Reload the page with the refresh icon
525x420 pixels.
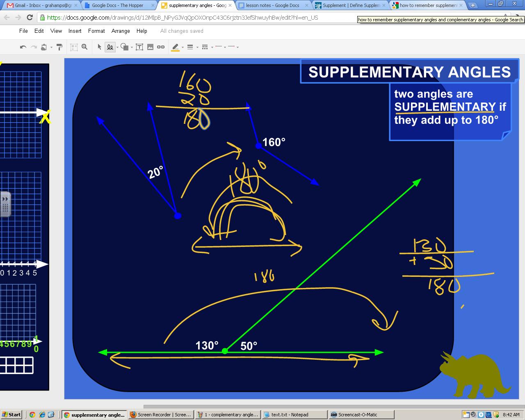[30, 18]
